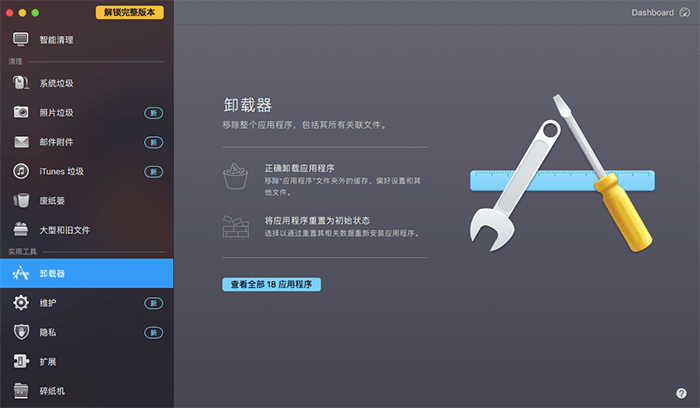
Task: Select 维护 label in sidebar
Action: [x=48, y=303]
